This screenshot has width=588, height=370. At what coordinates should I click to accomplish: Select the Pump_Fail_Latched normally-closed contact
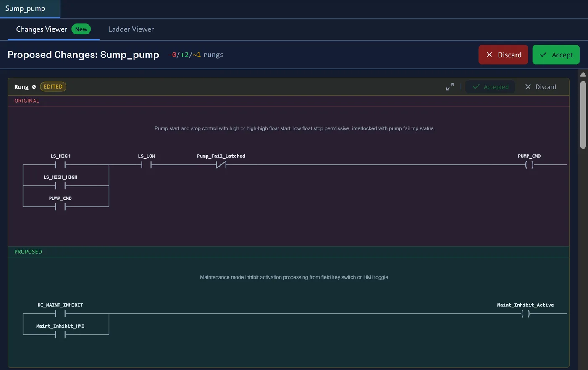(221, 165)
